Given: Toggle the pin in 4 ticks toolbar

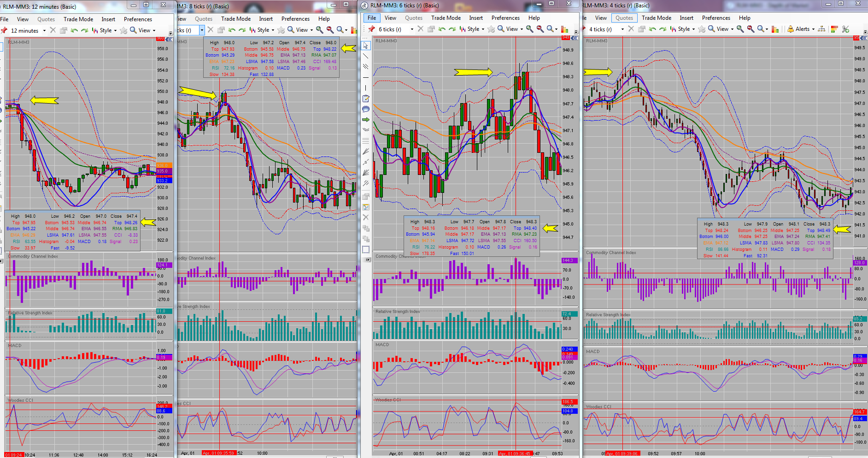Looking at the screenshot, I should [584, 29].
